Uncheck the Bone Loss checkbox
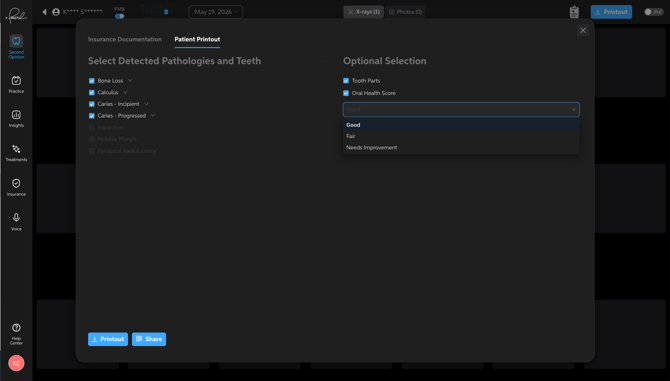The image size is (670, 381). (91, 81)
